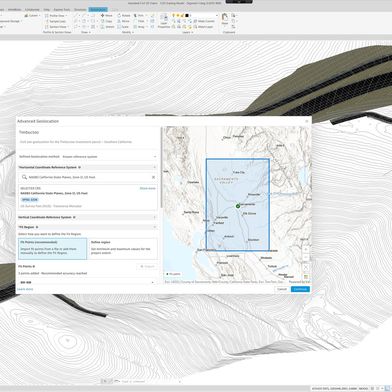Screen dimensions: 392x392
Task: Open the Help ribbon tab
Action: tap(46, 10)
